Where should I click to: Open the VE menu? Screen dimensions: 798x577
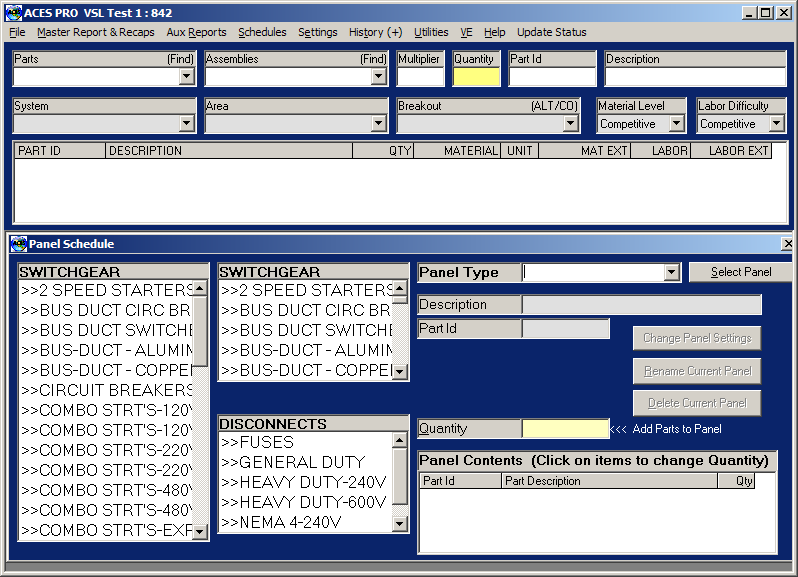[x=466, y=32]
